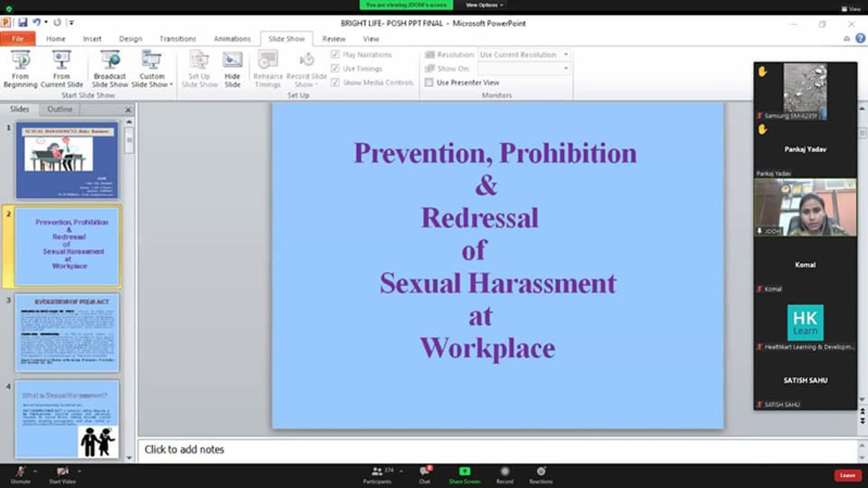Open Zoom Reactions menu
The height and width of the screenshot is (488, 868).
click(541, 473)
